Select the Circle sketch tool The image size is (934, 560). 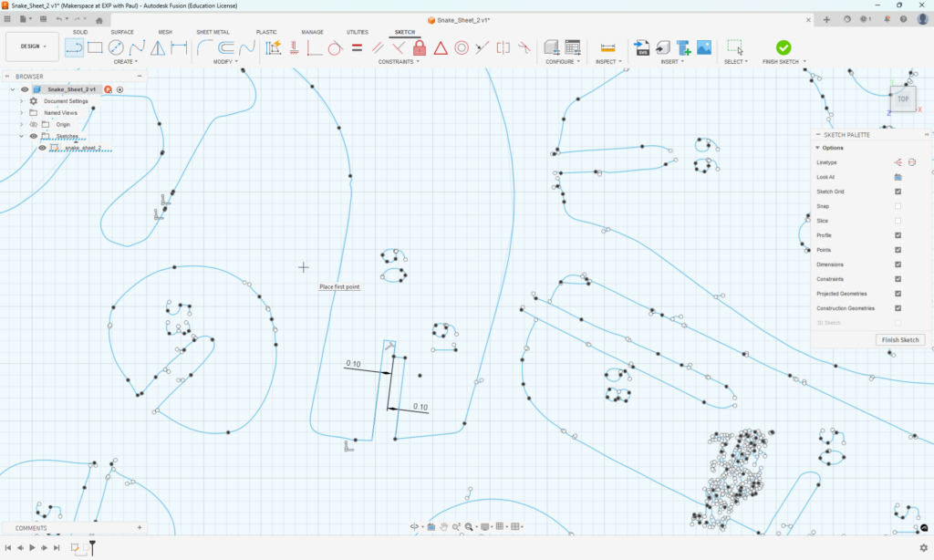click(115, 47)
